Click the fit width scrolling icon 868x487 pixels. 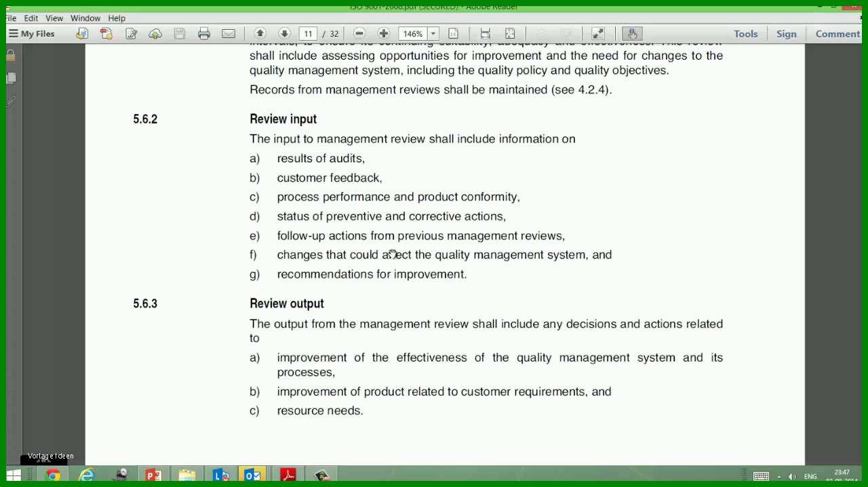[486, 33]
